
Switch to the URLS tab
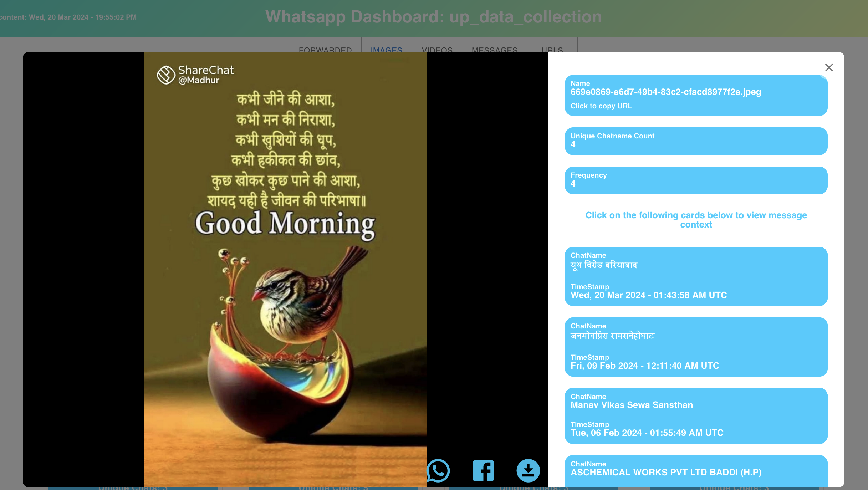coord(552,49)
